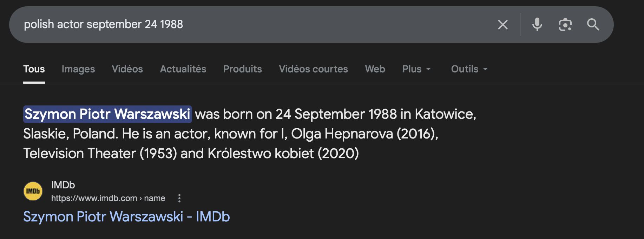Screen dimensions: 644x239
Task: Submit search with the magnifying glass icon
Action: point(593,25)
